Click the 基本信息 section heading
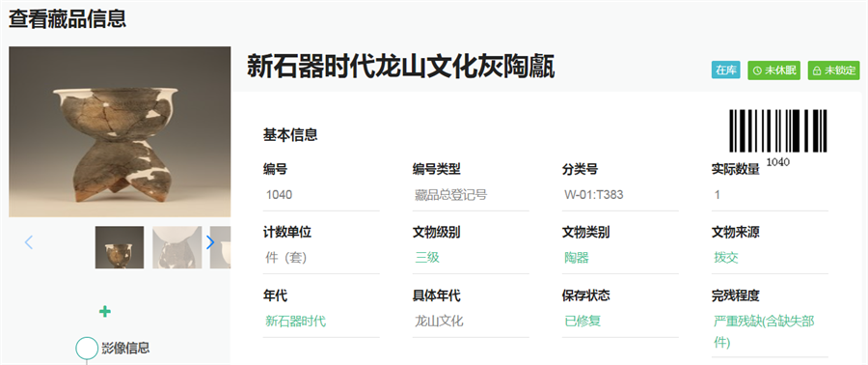The height and width of the screenshot is (365, 868). (x=290, y=135)
